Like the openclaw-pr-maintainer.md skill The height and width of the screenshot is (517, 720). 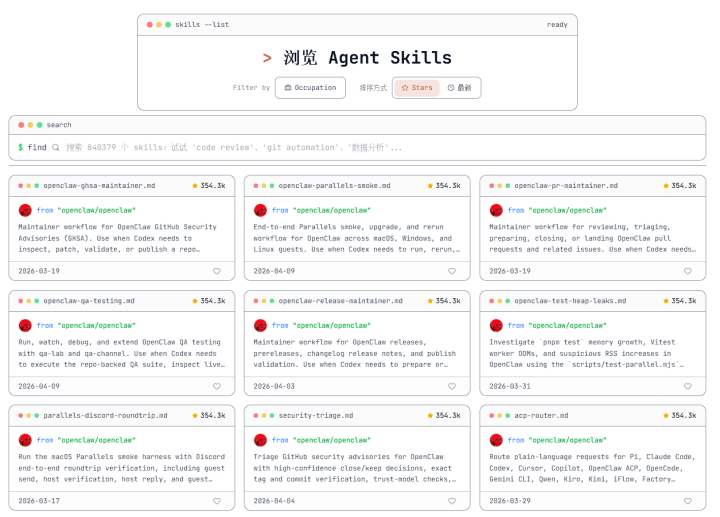(x=687, y=271)
